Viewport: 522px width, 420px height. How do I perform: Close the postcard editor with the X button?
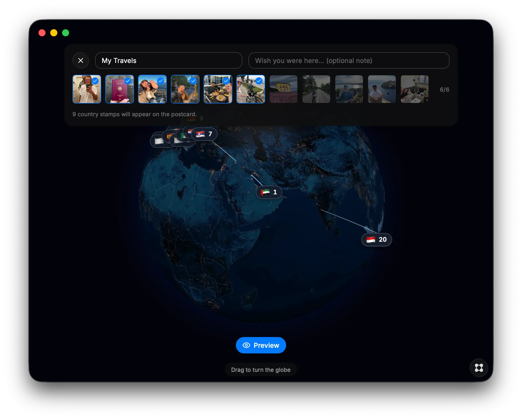[x=81, y=60]
